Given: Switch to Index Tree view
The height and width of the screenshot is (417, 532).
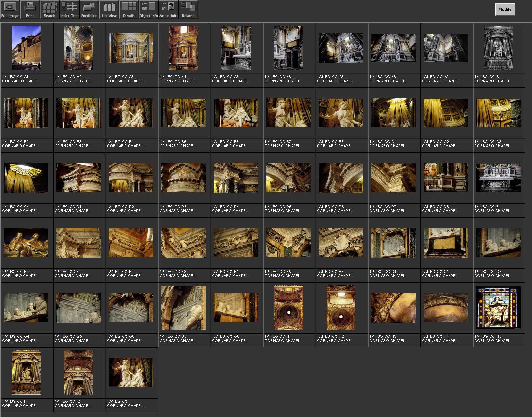Looking at the screenshot, I should click(x=69, y=10).
